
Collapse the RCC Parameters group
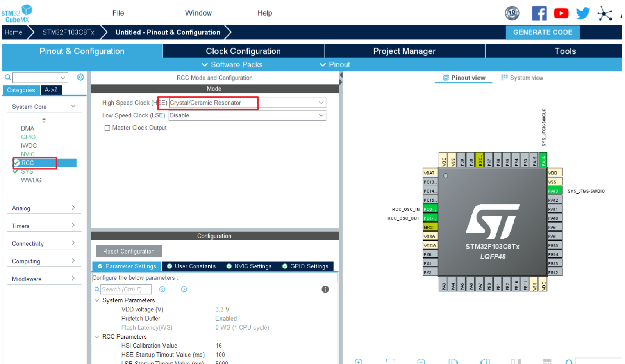97,337
